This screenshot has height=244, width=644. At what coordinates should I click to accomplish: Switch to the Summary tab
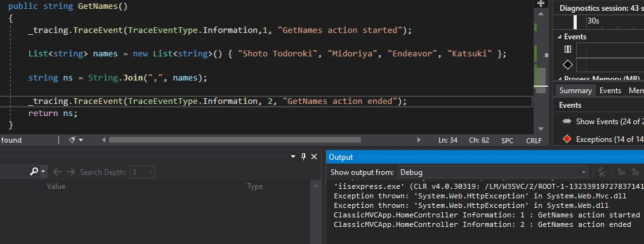575,91
